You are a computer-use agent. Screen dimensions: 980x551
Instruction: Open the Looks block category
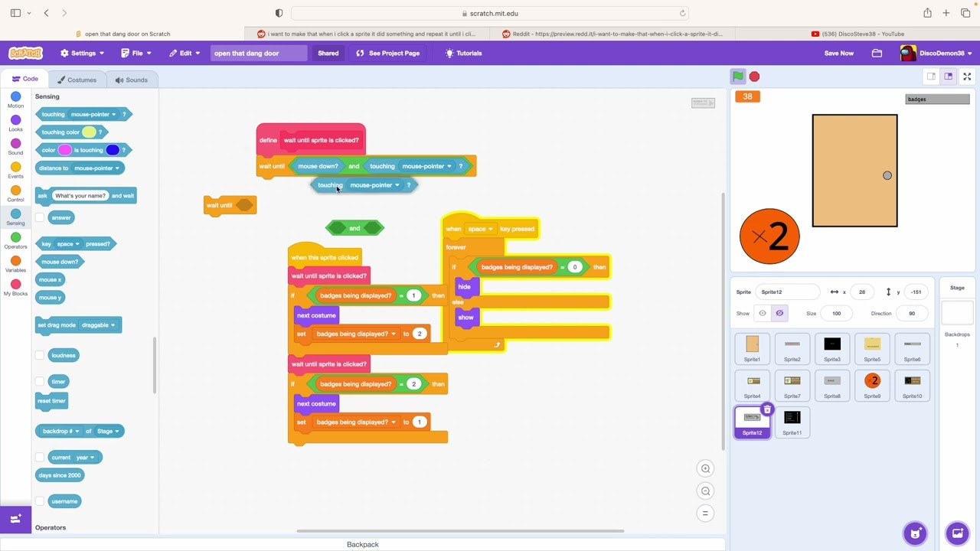tap(15, 124)
